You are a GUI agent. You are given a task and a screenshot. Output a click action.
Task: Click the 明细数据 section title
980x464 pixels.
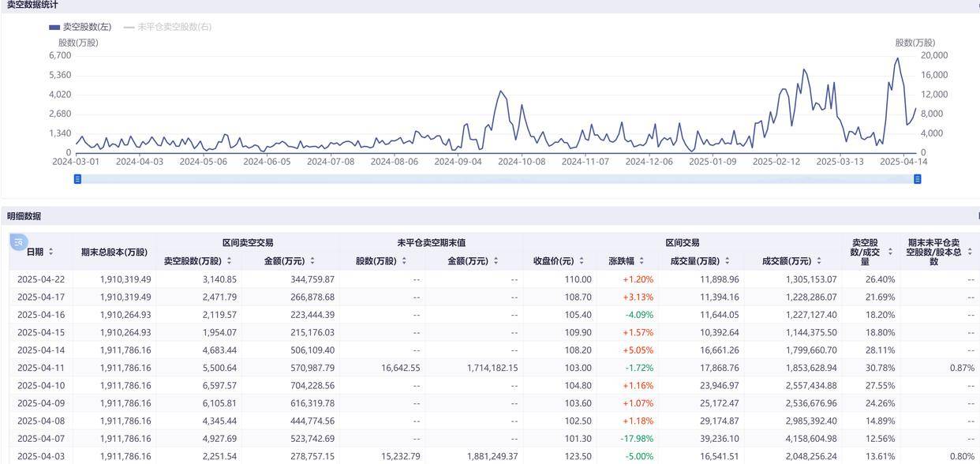click(24, 216)
